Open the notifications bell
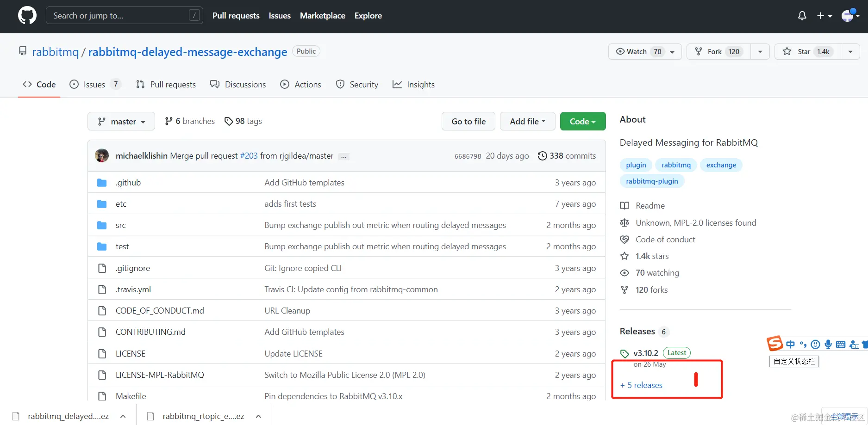This screenshot has width=868, height=425. pos(802,16)
